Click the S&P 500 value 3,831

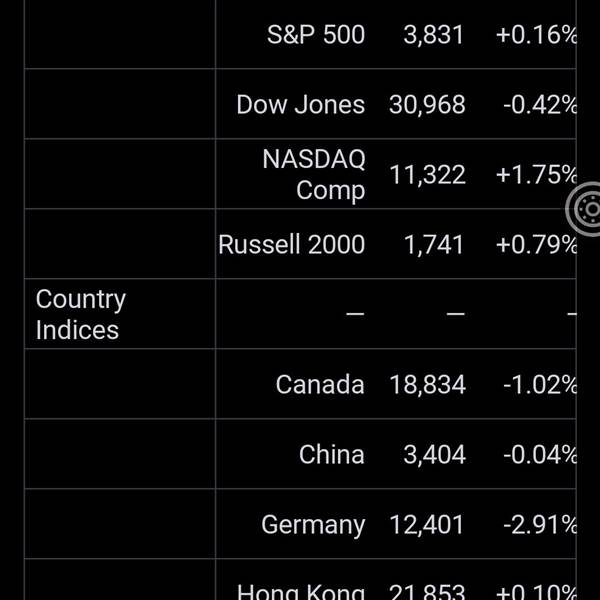[x=433, y=35]
